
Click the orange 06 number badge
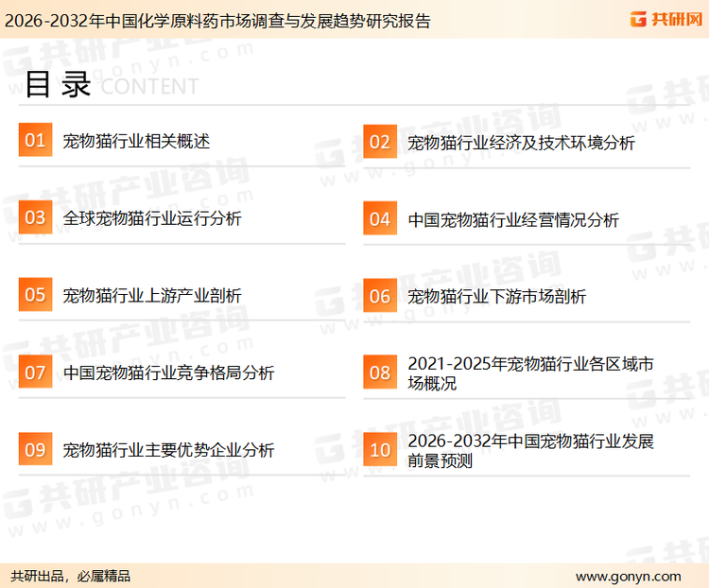tap(380, 296)
